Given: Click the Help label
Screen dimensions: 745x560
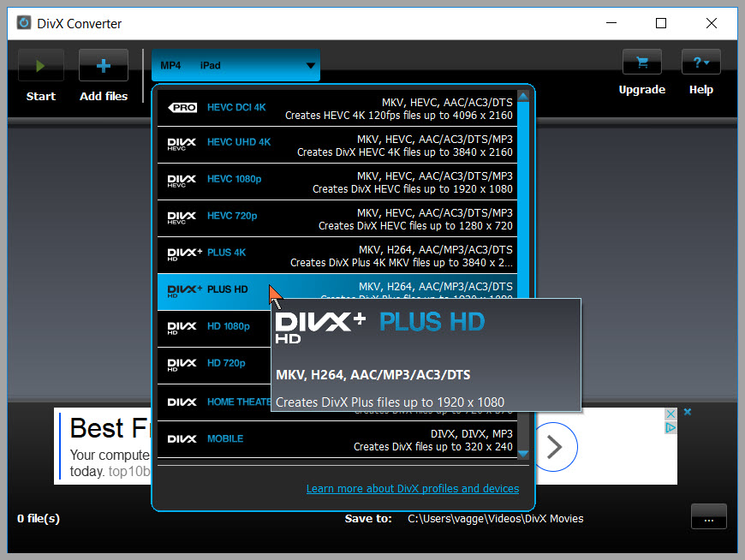Looking at the screenshot, I should click(700, 90).
